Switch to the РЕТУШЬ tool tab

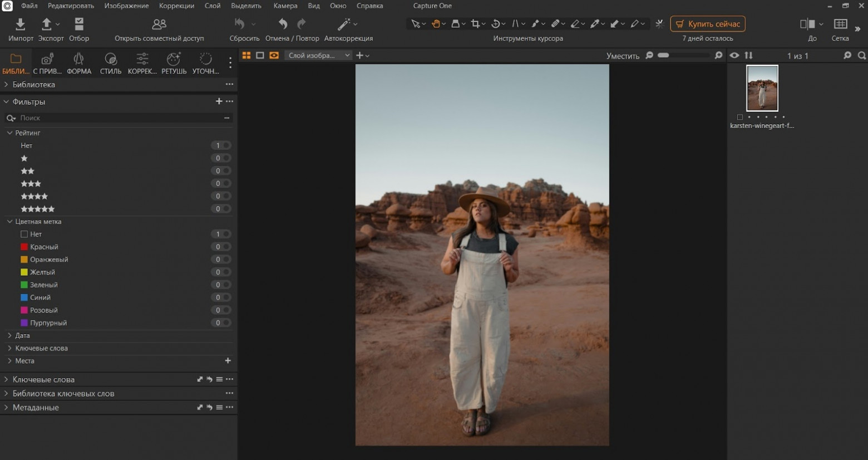pyautogui.click(x=173, y=62)
